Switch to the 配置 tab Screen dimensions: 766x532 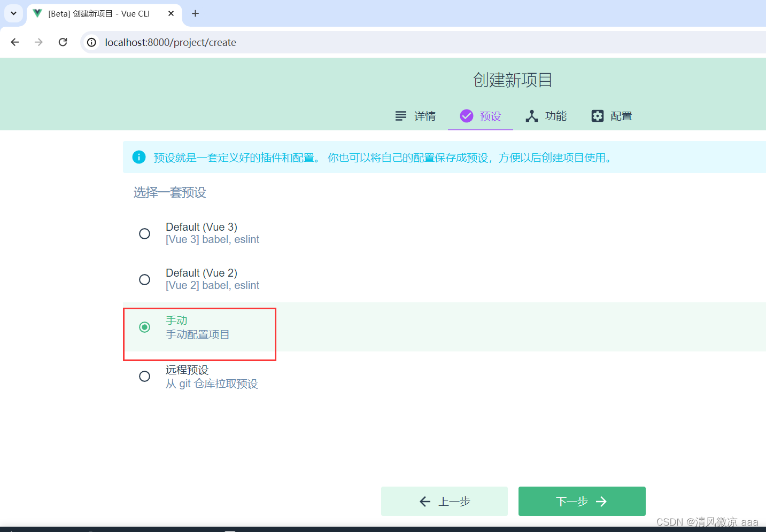(x=612, y=116)
